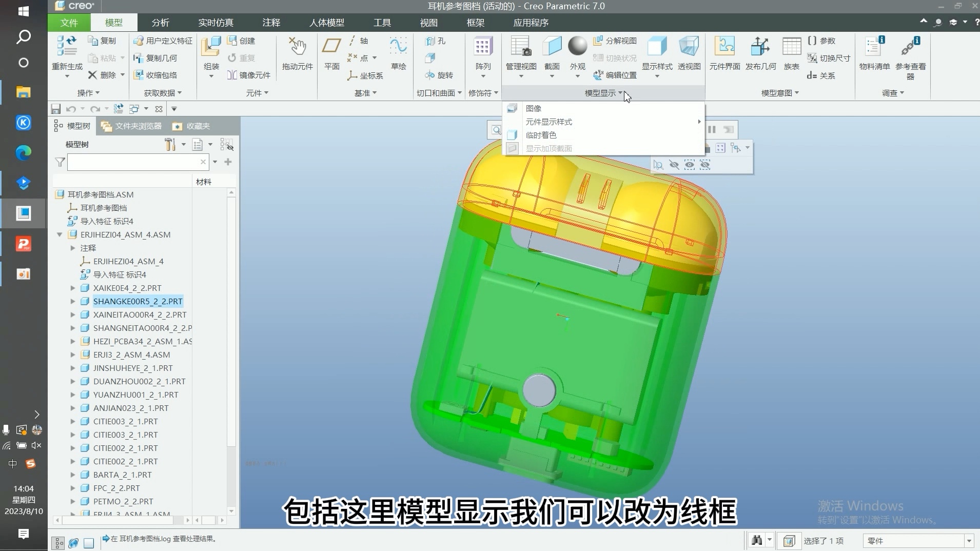980x551 pixels.
Task: Select FPC_2_2.PRT in model tree
Action: (116, 488)
